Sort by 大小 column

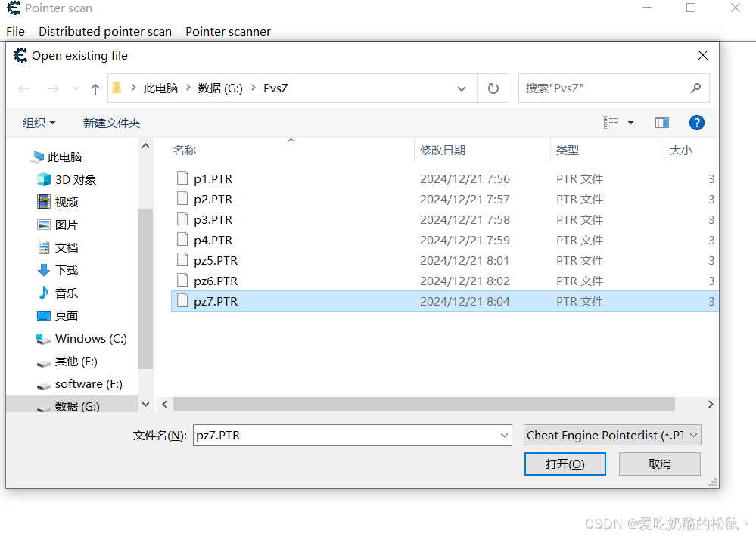[681, 150]
